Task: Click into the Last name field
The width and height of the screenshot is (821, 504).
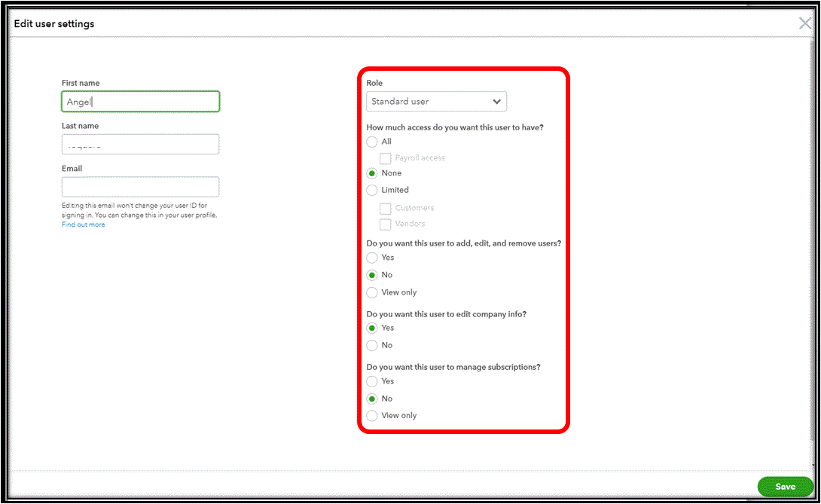Action: [x=140, y=144]
